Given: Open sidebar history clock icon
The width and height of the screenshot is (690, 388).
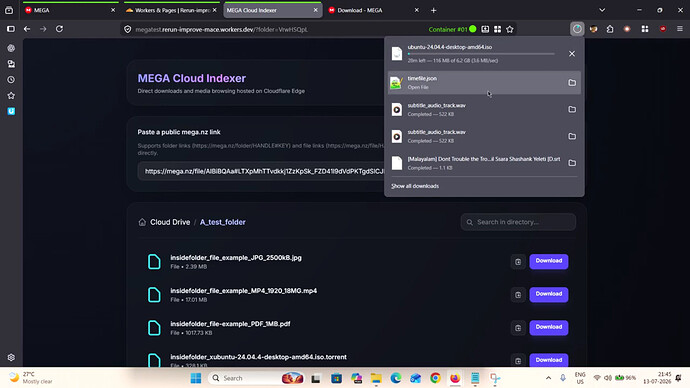Looking at the screenshot, I should click(x=11, y=80).
